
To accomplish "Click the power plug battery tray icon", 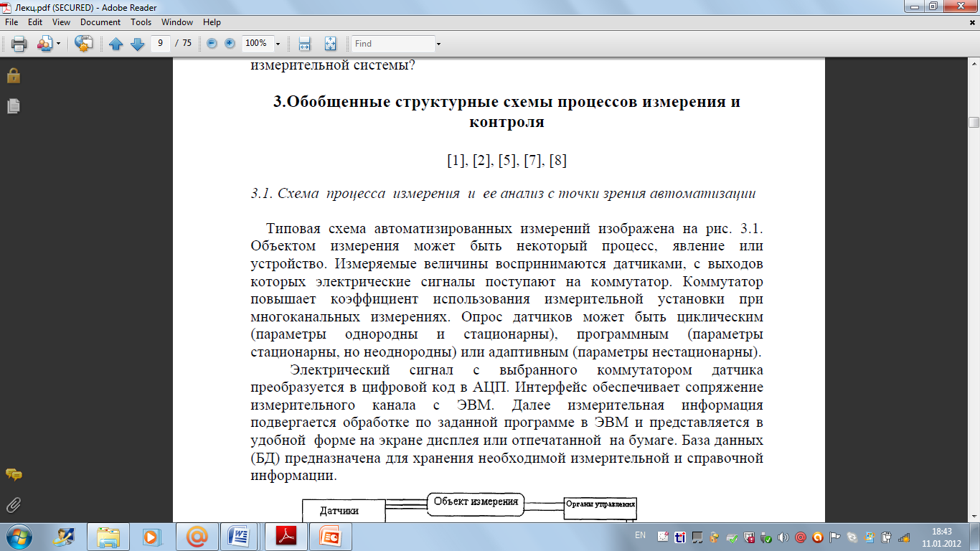I will click(x=886, y=537).
